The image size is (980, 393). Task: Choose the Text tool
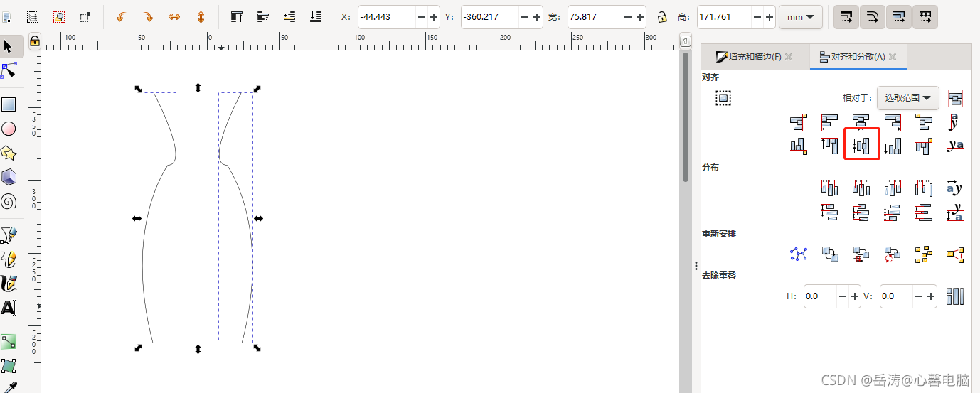pos(9,308)
